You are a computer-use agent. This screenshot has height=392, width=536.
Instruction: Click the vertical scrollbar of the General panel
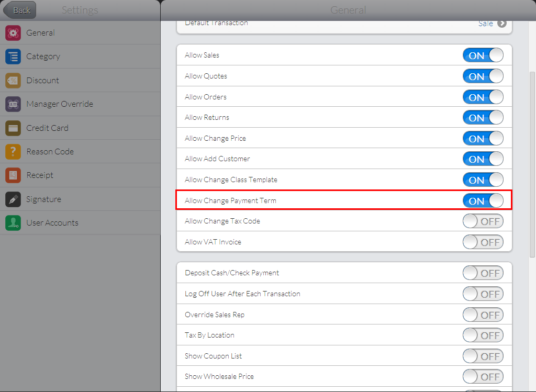point(532,164)
